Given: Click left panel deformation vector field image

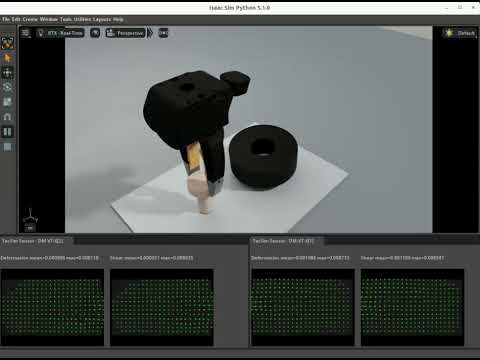Looking at the screenshot, I should (x=52, y=307).
